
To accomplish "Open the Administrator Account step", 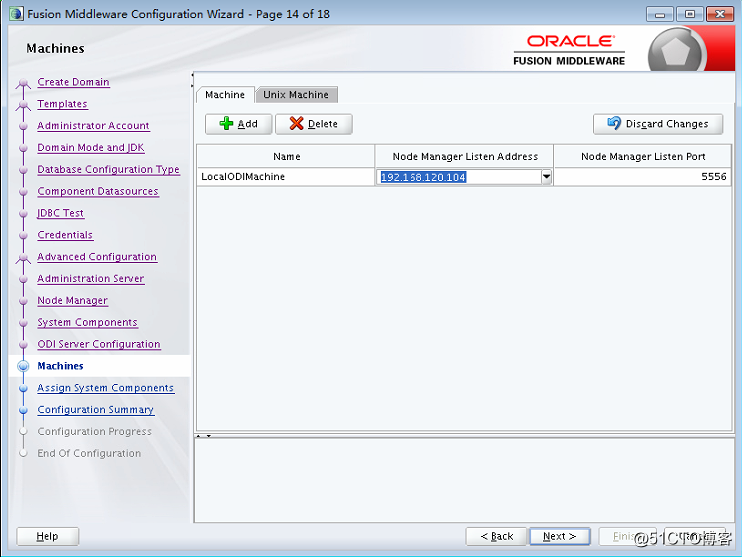I will click(x=93, y=125).
